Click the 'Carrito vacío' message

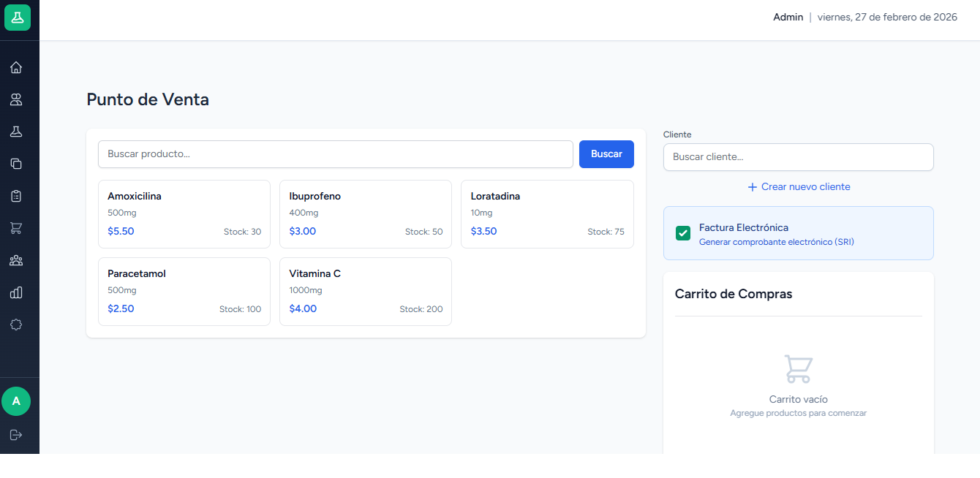click(799, 400)
